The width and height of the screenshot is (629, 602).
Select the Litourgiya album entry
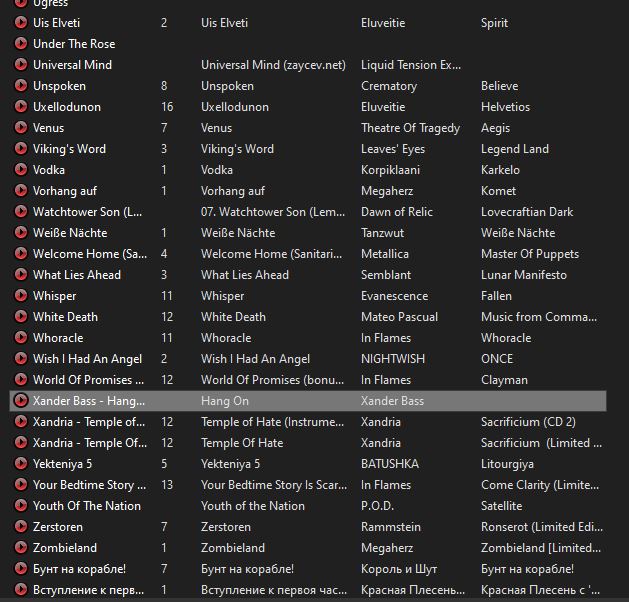click(507, 464)
